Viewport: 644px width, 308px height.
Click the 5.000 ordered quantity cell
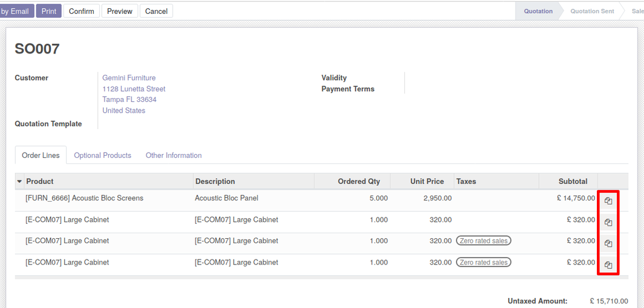point(378,198)
